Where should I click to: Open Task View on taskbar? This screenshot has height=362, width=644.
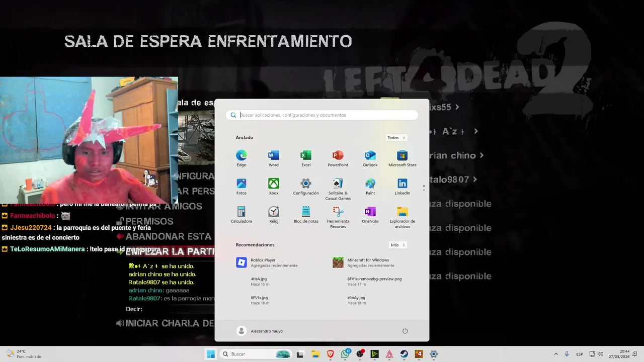pos(300,354)
